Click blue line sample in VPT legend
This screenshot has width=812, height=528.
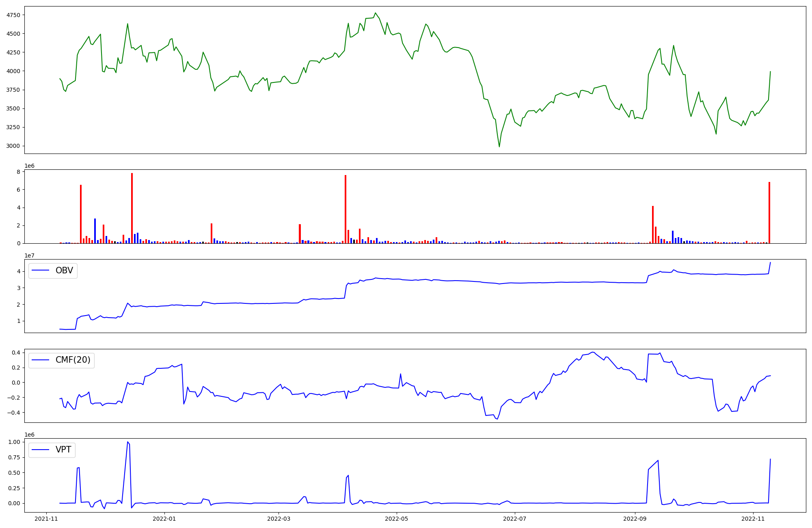tap(41, 449)
